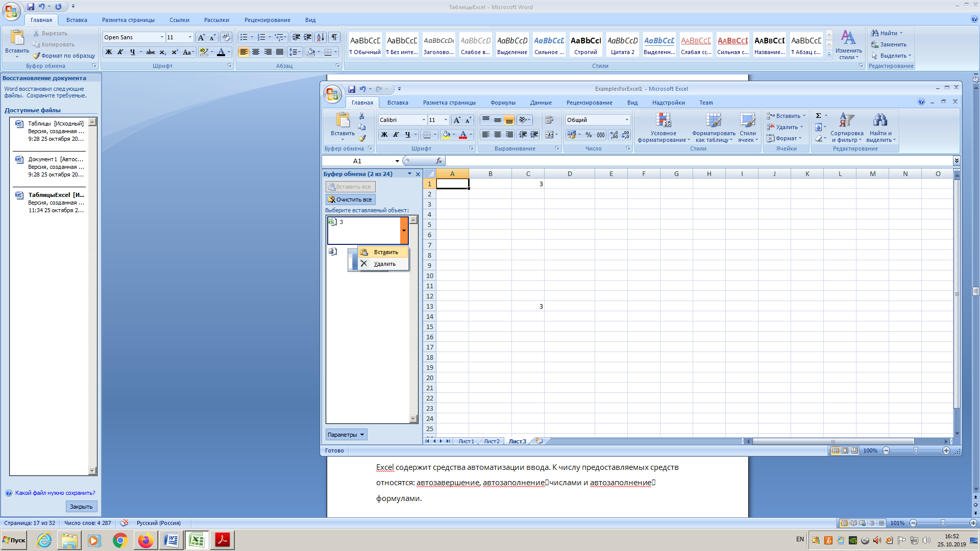
Task: Switch to Excel Данные tab
Action: click(541, 103)
